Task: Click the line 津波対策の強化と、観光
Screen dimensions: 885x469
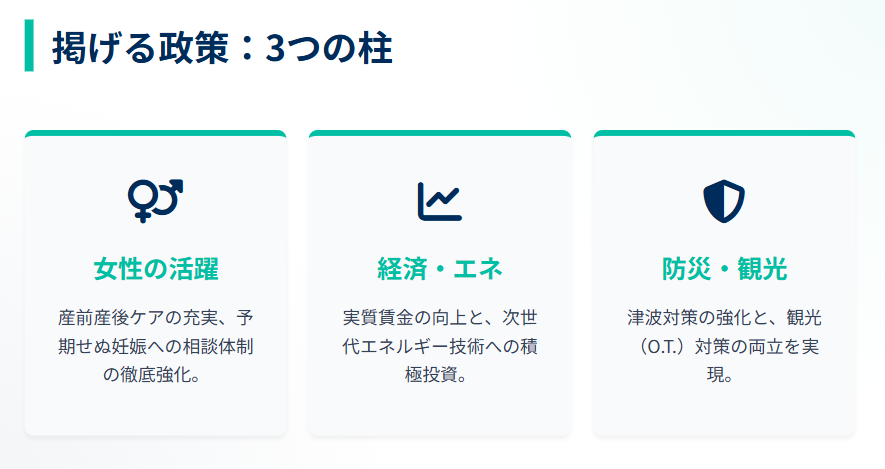Action: pyautogui.click(x=724, y=319)
